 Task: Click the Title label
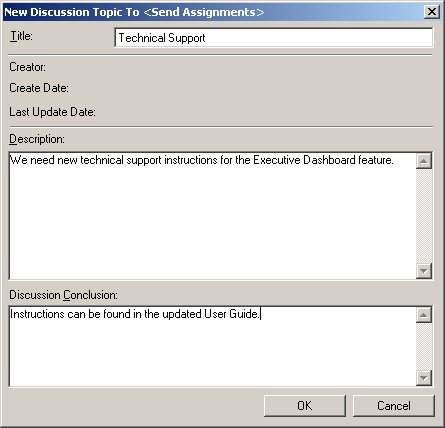[x=21, y=36]
